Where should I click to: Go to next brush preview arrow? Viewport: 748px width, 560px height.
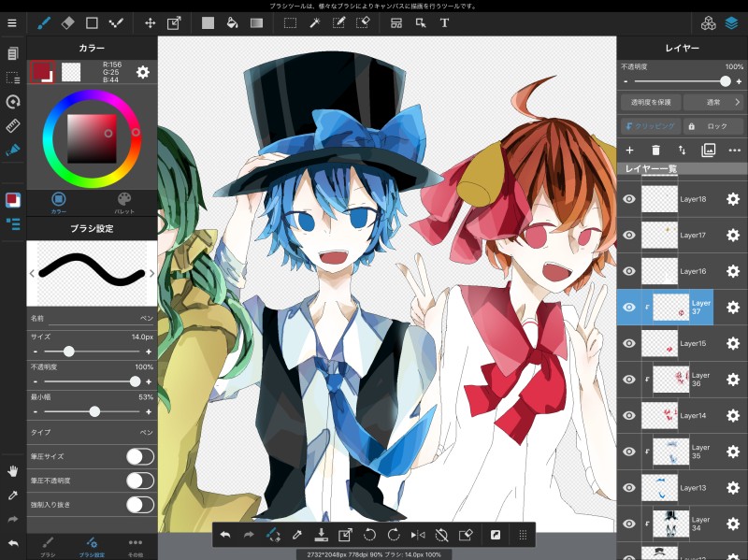(x=151, y=273)
